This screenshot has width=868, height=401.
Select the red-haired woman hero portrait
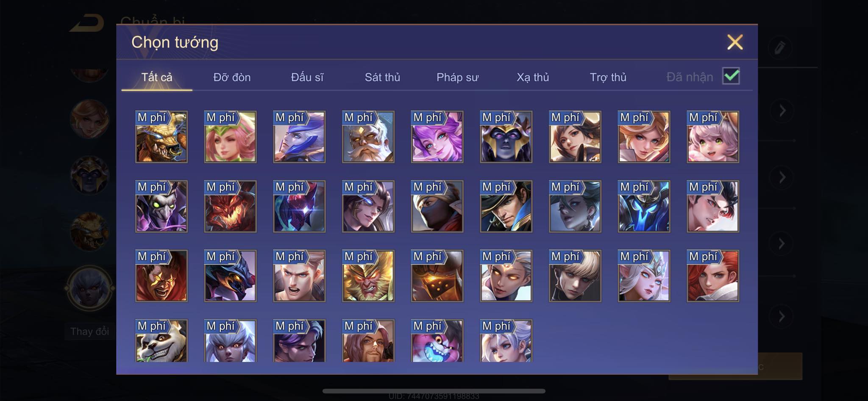pos(712,276)
